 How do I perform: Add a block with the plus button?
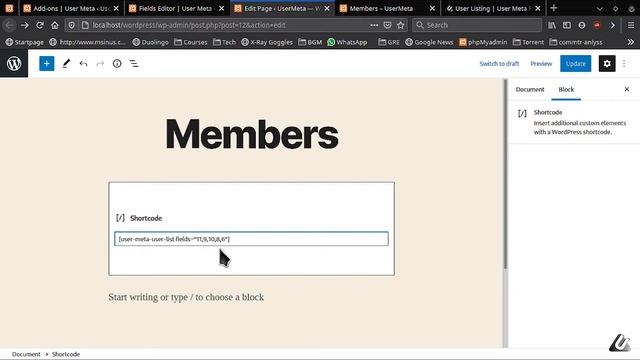coord(47,64)
